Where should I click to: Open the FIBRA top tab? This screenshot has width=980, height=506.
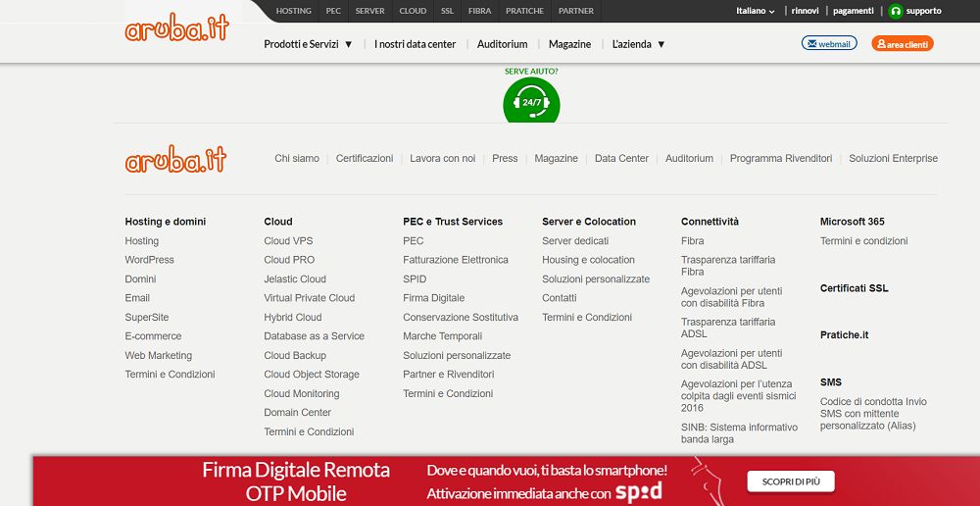point(479,11)
